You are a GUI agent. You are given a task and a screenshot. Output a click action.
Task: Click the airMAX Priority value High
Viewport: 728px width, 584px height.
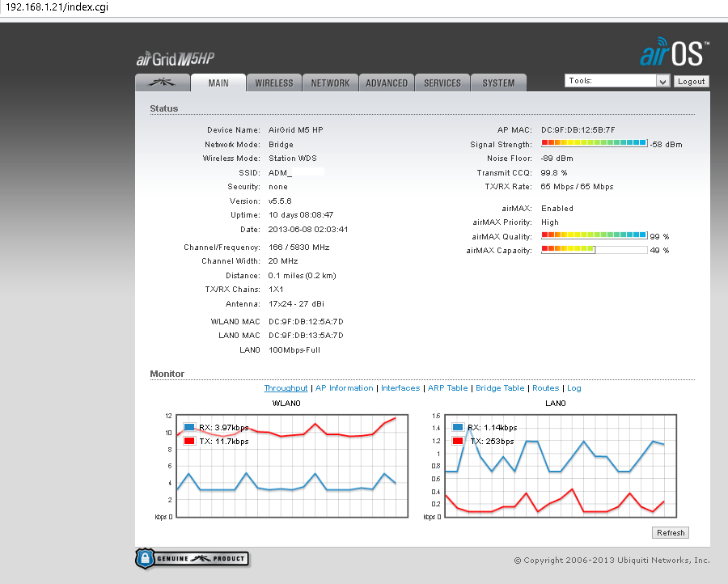click(x=550, y=222)
